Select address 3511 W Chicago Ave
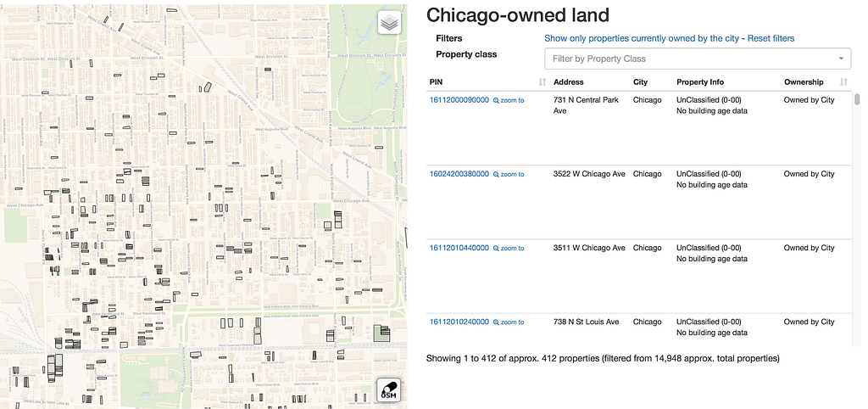The image size is (868, 409). tap(589, 249)
